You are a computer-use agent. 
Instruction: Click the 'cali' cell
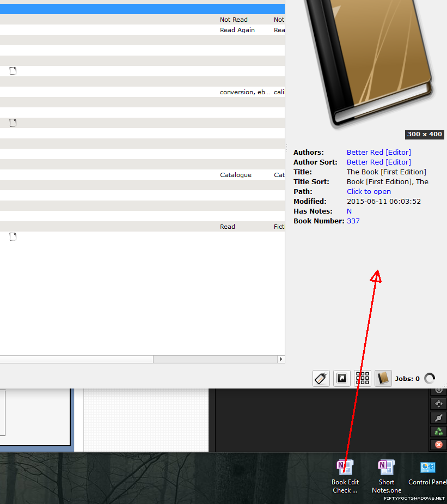tap(279, 92)
